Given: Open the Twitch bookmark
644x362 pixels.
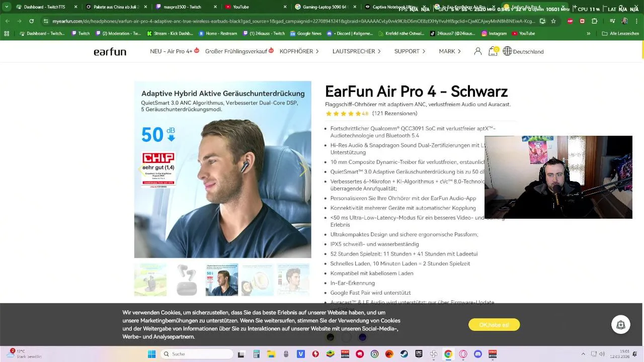Looking at the screenshot, I should click(80, 33).
